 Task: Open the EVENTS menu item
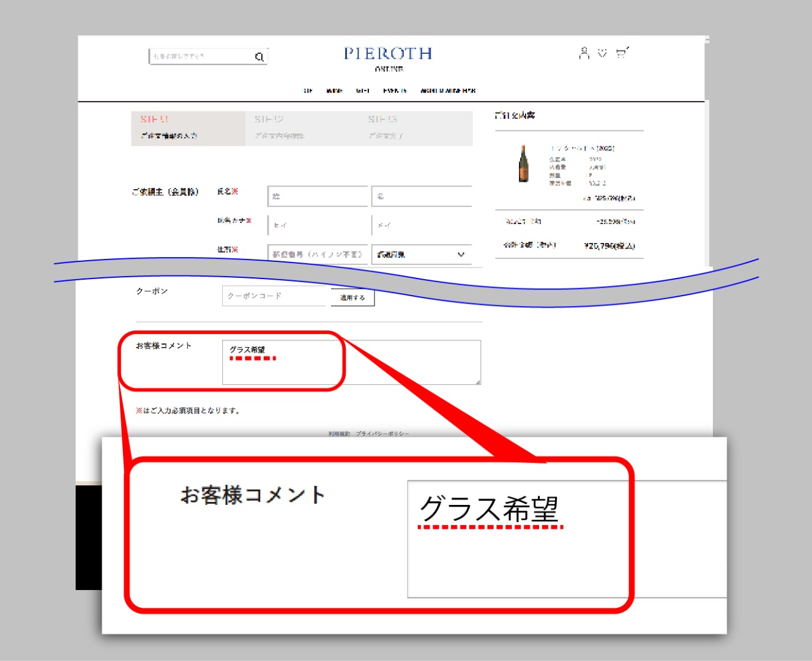pyautogui.click(x=395, y=91)
